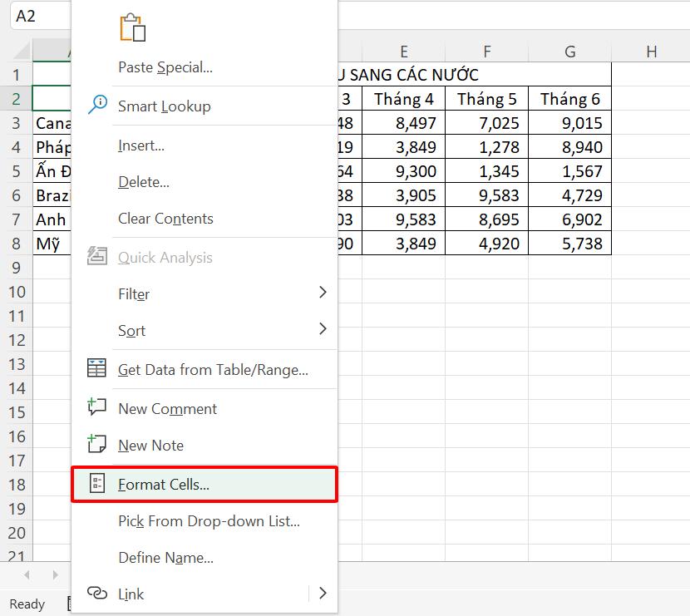Open Format Cells via its dialog icon

[96, 484]
